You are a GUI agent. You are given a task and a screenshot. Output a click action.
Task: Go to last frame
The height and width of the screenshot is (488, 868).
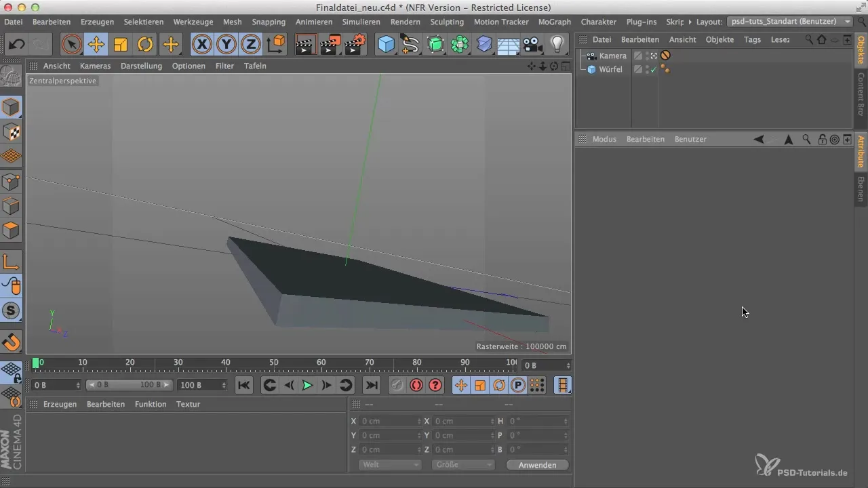click(x=372, y=385)
